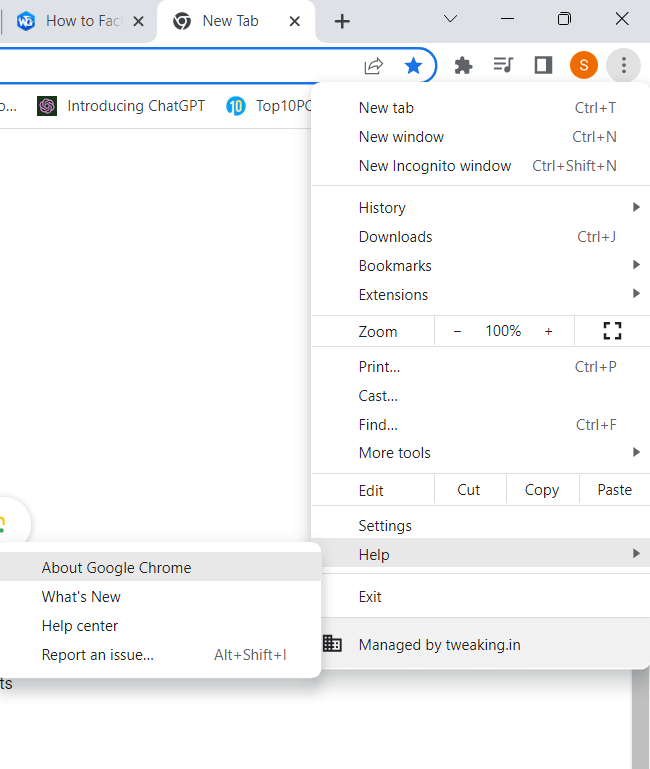Increase zoom with the plus button
This screenshot has width=650, height=769.
(x=548, y=332)
